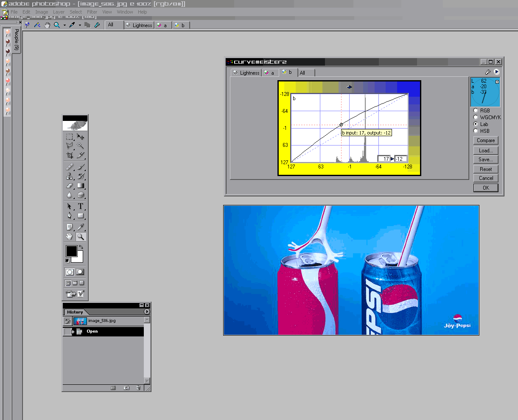Open the Image menu
Screen dimensions: 518x420
coord(42,12)
